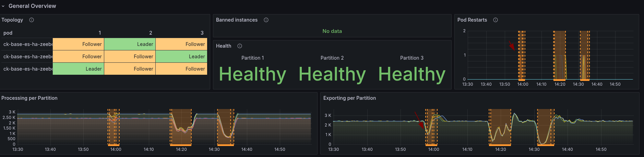The image size is (644, 157).
Task: Click 14:20 annotation region in Processing chart
Action: 181,127
